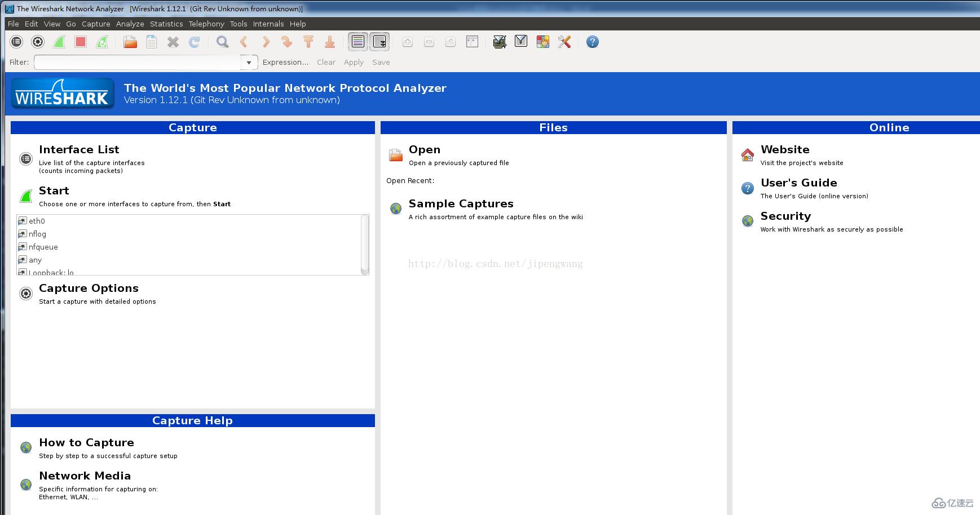Open the Edit menu
This screenshot has height=515, width=980.
tap(32, 24)
